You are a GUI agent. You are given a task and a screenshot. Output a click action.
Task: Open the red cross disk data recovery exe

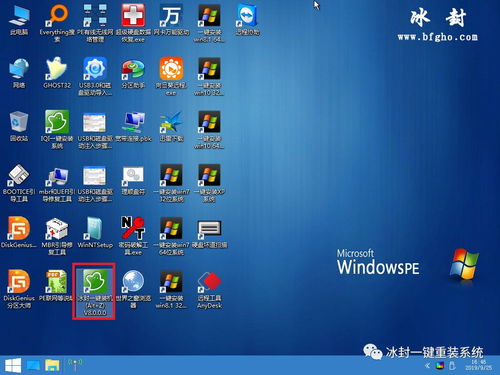pos(133,23)
